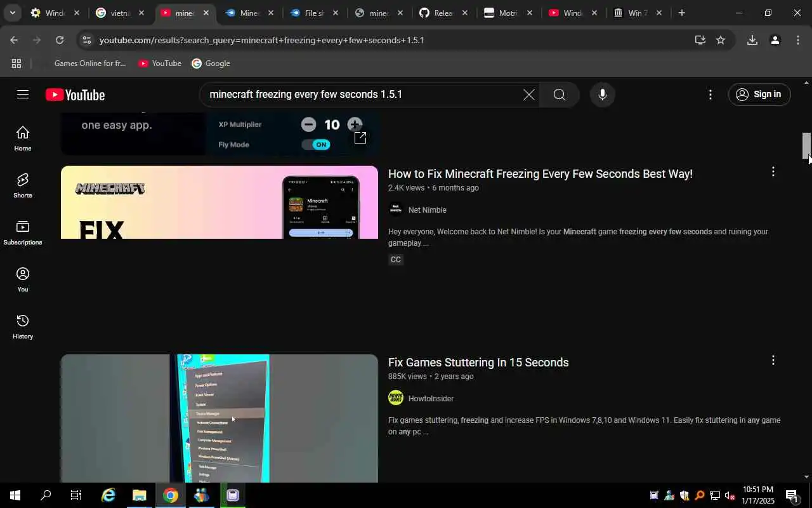This screenshot has width=812, height=508.
Task: Switch to the 'Motri' tab
Action: [x=507, y=13]
